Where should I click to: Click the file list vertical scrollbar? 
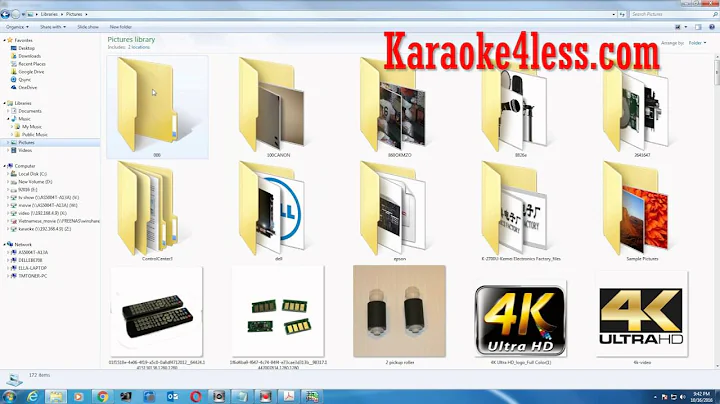(x=716, y=211)
